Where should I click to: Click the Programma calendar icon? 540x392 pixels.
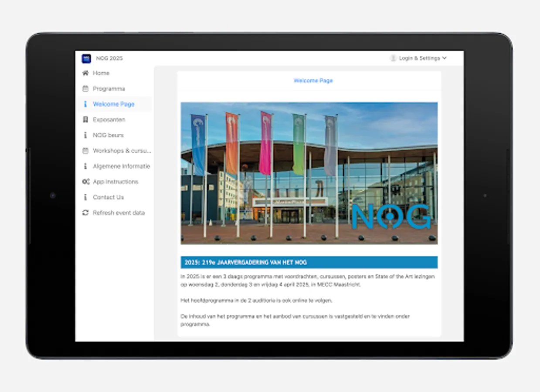coord(85,88)
